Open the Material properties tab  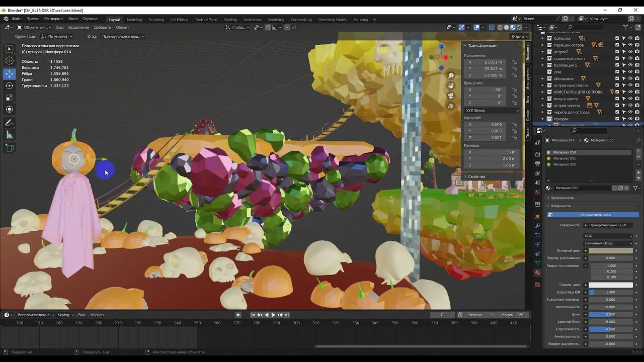538,273
